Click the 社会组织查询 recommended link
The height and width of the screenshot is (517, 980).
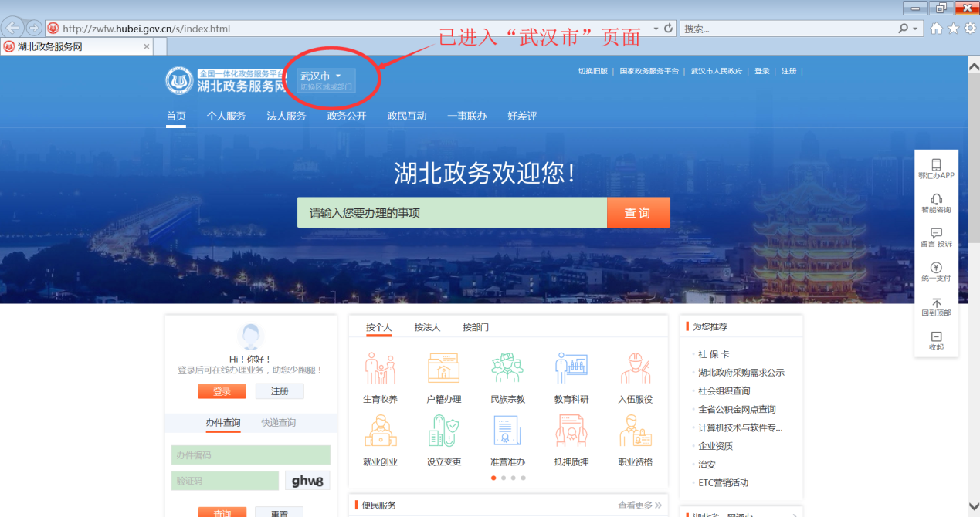tap(724, 391)
